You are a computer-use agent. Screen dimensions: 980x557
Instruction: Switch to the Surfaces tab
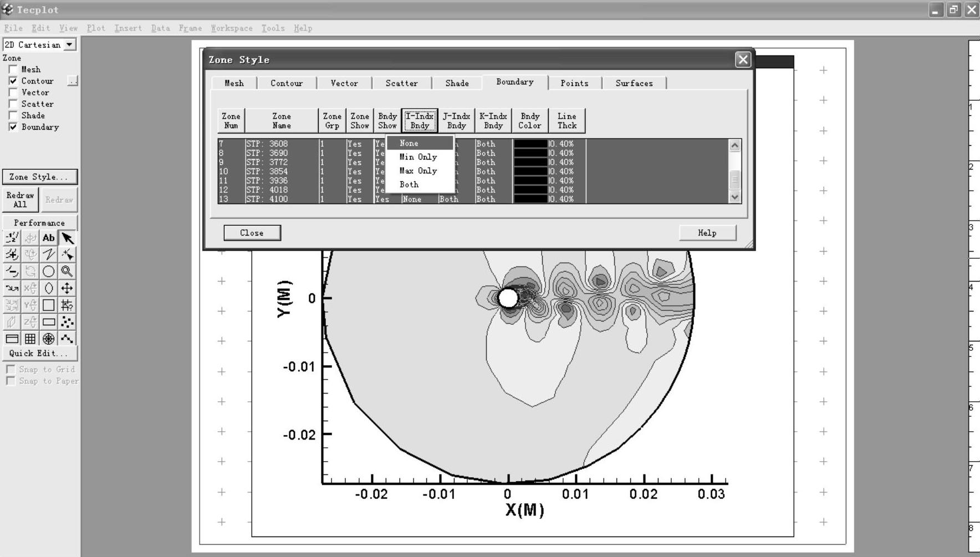pos(634,83)
